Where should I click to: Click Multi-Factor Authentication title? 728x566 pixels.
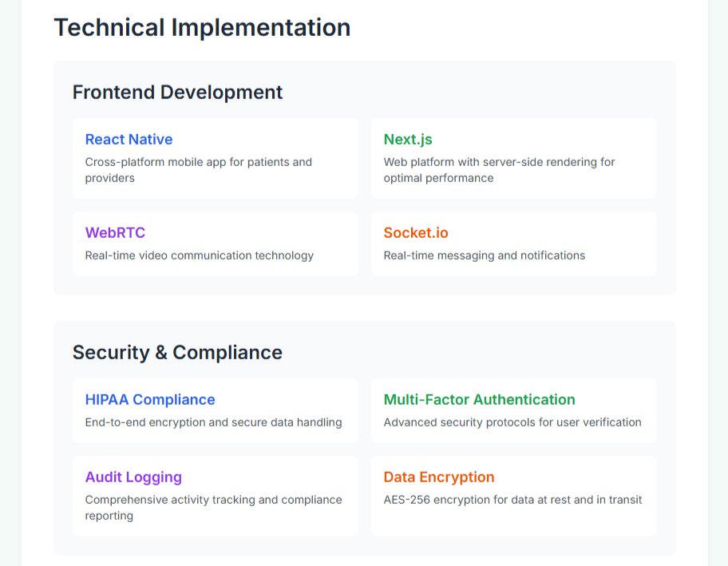479,400
